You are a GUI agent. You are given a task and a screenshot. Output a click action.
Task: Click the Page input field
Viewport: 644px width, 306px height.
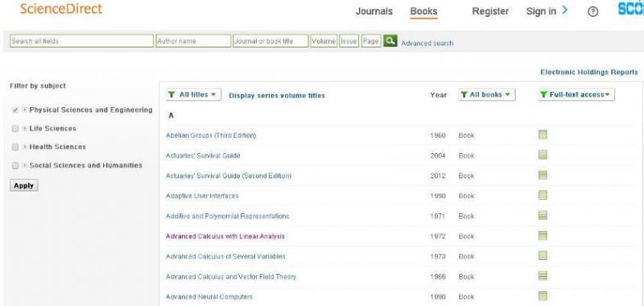tap(371, 41)
